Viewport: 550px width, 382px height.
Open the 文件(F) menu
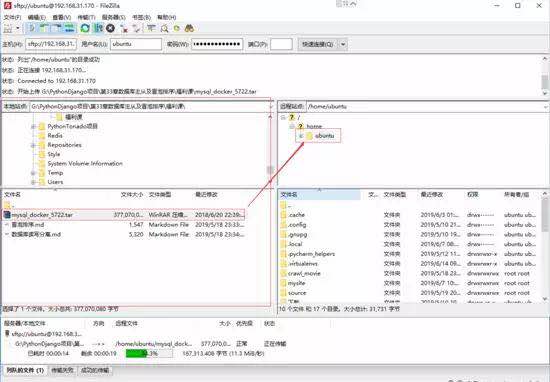[x=12, y=17]
